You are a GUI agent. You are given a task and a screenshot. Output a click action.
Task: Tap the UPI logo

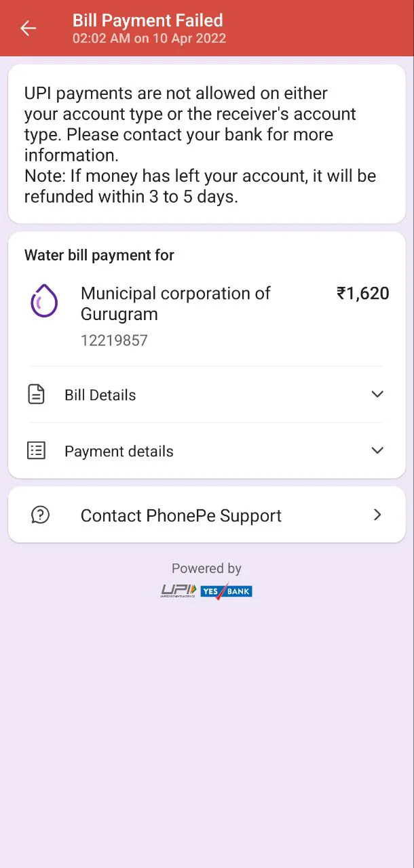coord(178,591)
